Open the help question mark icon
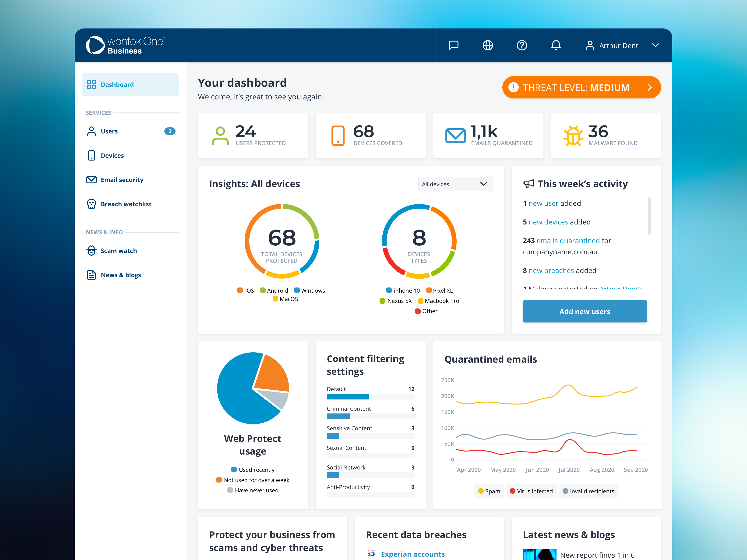This screenshot has width=747, height=560. click(x=522, y=45)
